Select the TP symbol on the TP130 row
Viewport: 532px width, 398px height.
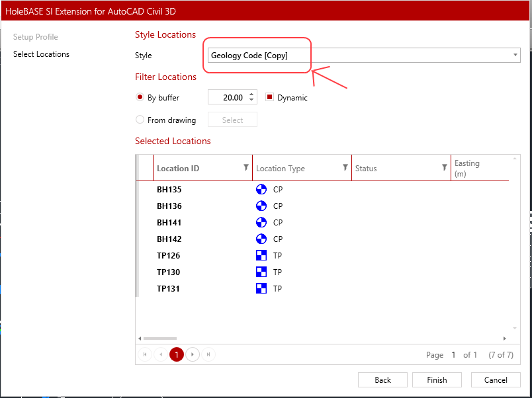(x=261, y=272)
